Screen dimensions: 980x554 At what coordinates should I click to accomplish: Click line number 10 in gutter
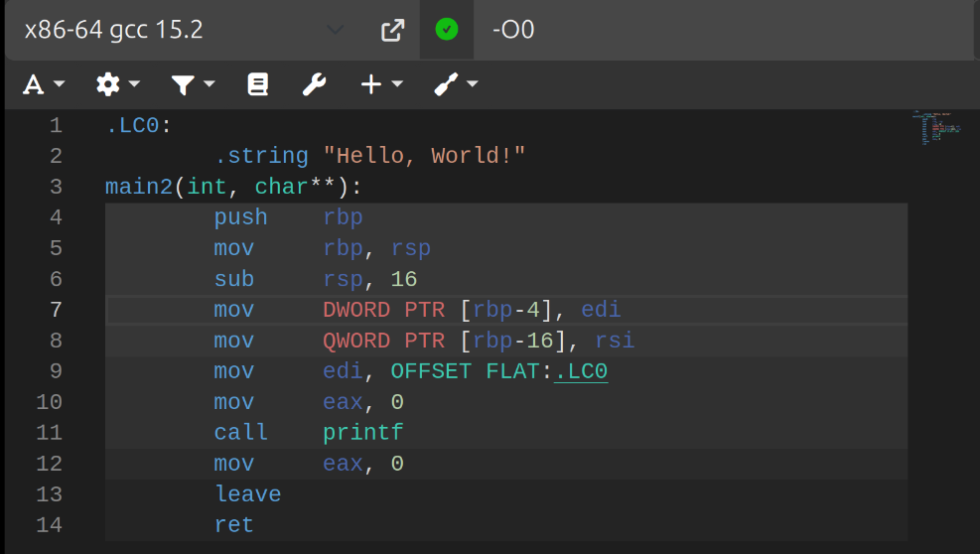pyautogui.click(x=49, y=402)
